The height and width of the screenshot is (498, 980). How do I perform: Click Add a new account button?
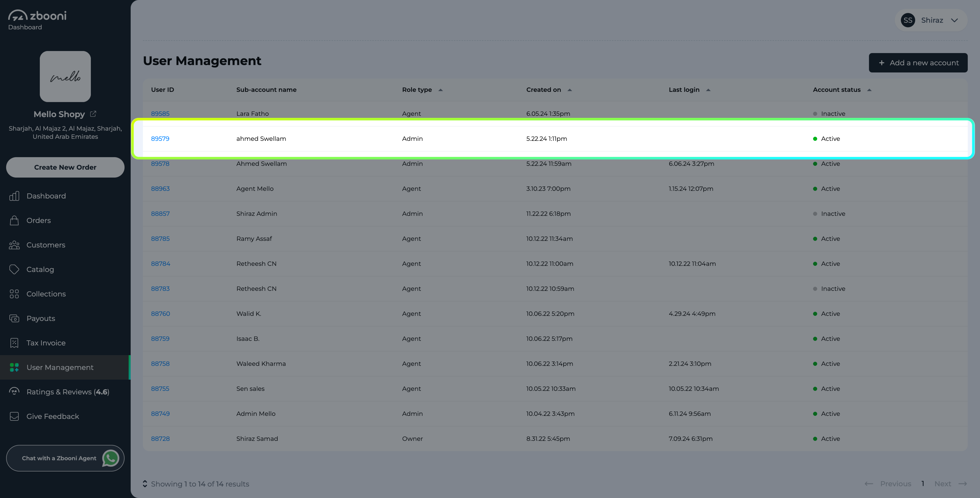(918, 63)
